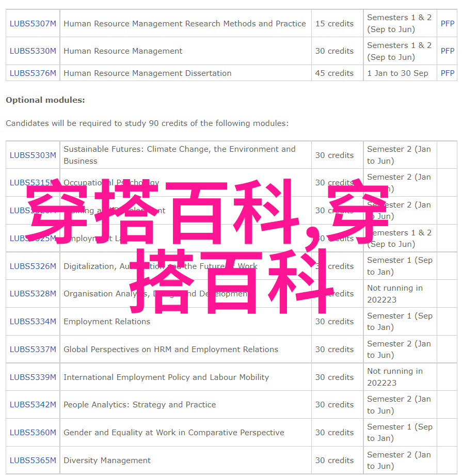Click the 'Human Resource Management Dissertation' title cell
Viewport: 462px width, 476px height.
coord(148,73)
